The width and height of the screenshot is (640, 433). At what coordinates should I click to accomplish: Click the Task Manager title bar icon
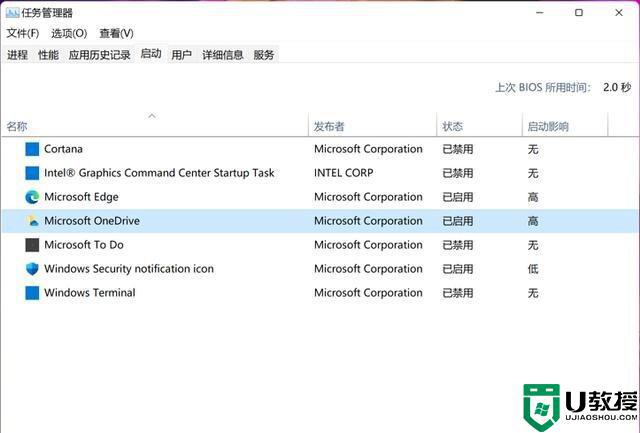pos(12,13)
